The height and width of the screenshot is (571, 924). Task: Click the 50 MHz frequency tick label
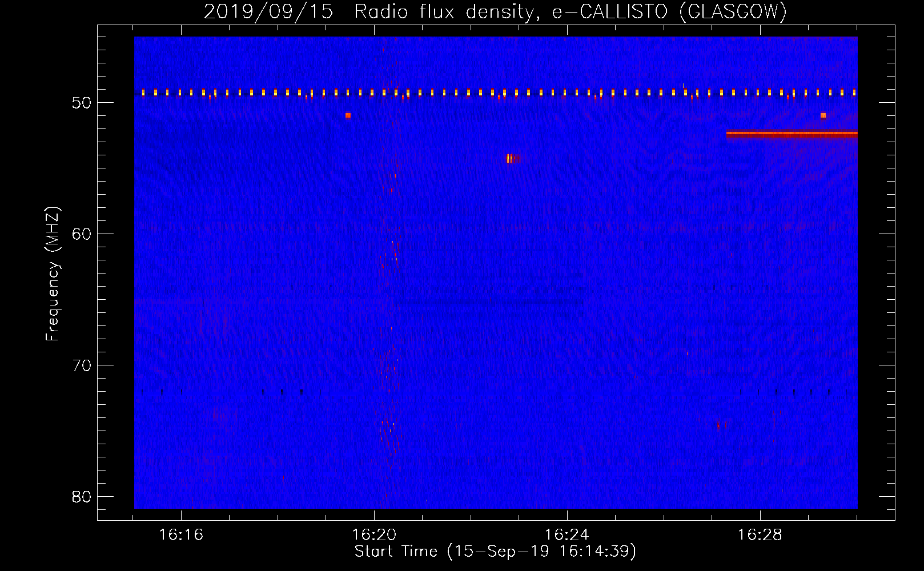tap(82, 103)
